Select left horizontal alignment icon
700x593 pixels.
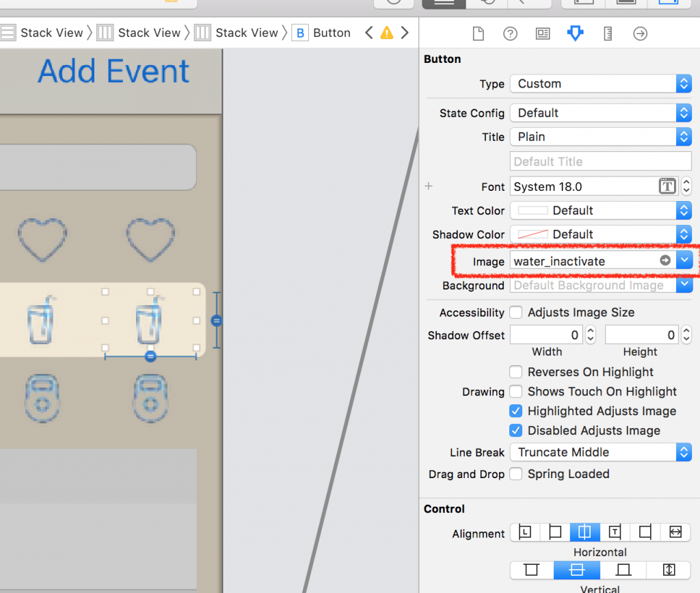point(555,532)
